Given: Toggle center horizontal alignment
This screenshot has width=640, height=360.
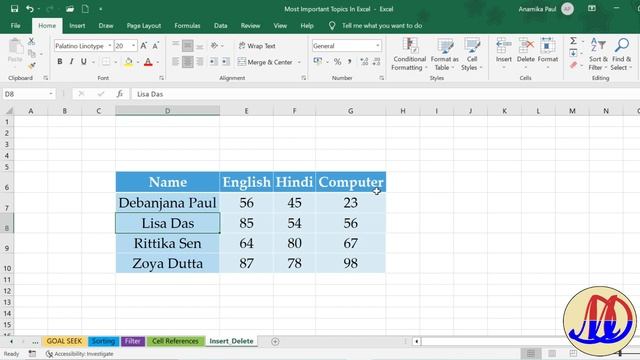Looking at the screenshot, I should point(188,62).
